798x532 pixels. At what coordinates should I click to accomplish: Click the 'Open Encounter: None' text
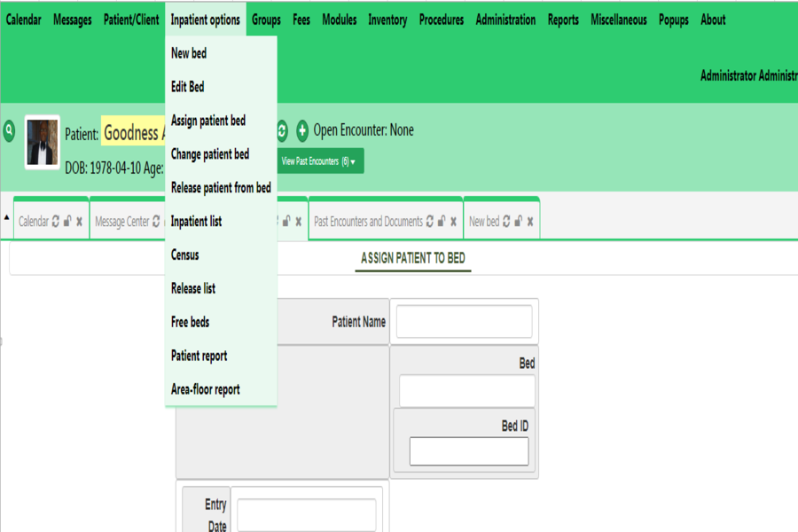tap(364, 130)
